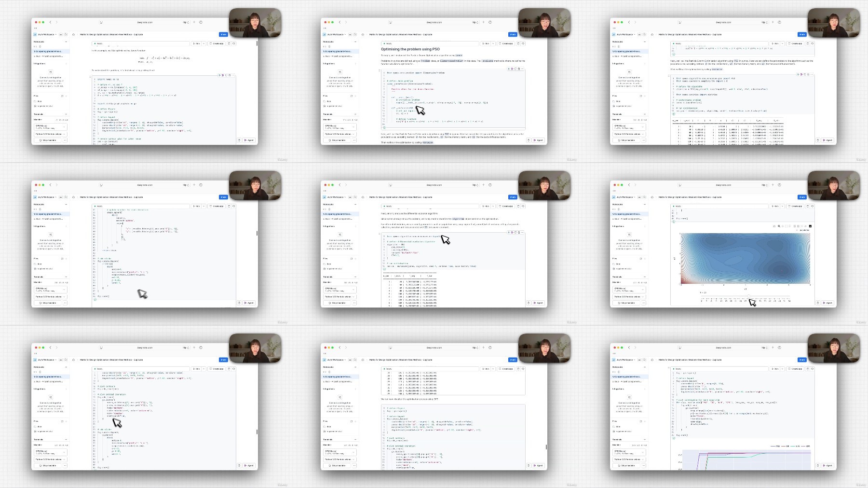Image resolution: width=868 pixels, height=488 pixels.
Task: Select the Box Select tool above the contour plot
Action: (x=786, y=226)
